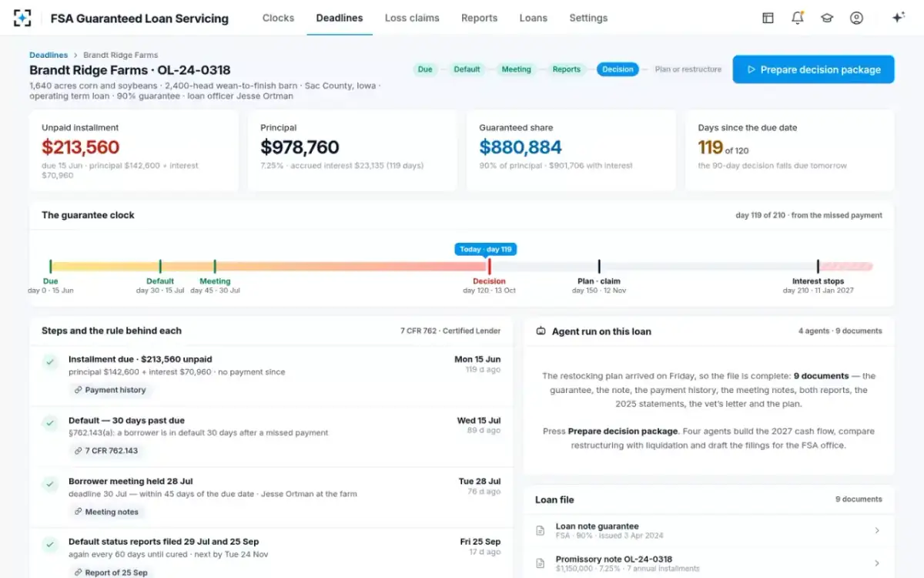924x578 pixels.
Task: Select the Decision stage pill
Action: pyautogui.click(x=618, y=69)
